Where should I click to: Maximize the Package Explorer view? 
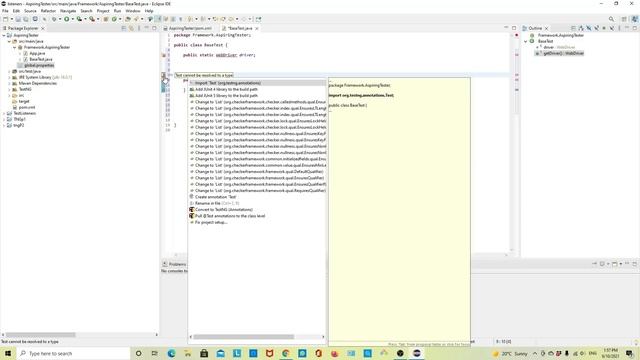(x=154, y=28)
